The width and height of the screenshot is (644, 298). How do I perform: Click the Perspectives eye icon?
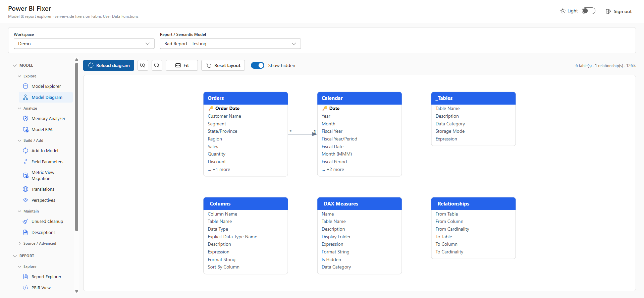tap(25, 200)
